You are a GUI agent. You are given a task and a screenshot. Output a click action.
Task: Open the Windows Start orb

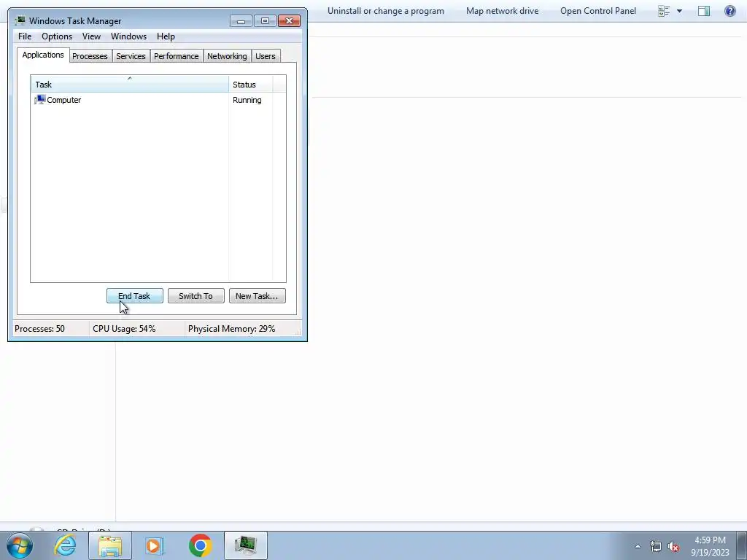[x=20, y=545]
